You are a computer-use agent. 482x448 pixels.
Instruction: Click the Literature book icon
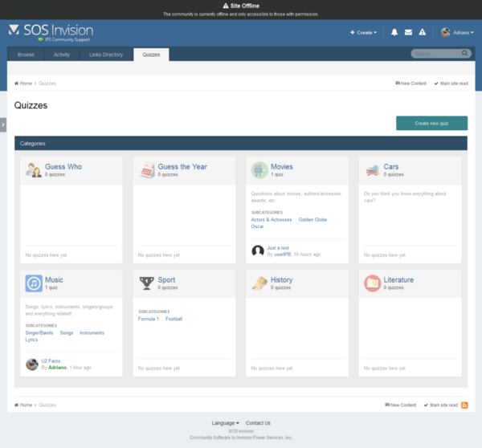point(373,283)
